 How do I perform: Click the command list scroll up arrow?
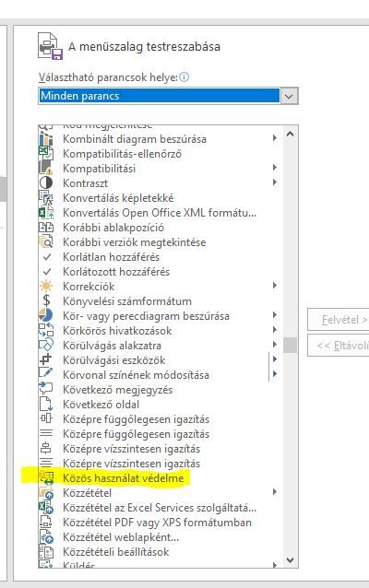point(291,134)
